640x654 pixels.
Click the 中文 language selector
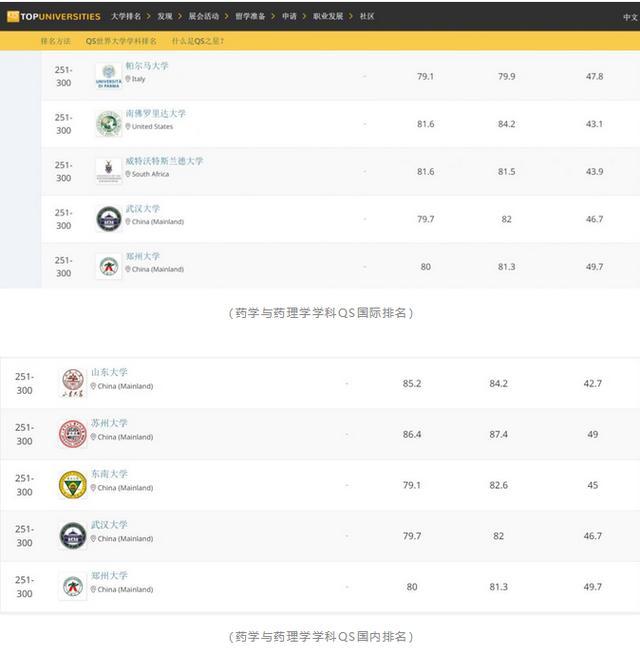[x=630, y=17]
